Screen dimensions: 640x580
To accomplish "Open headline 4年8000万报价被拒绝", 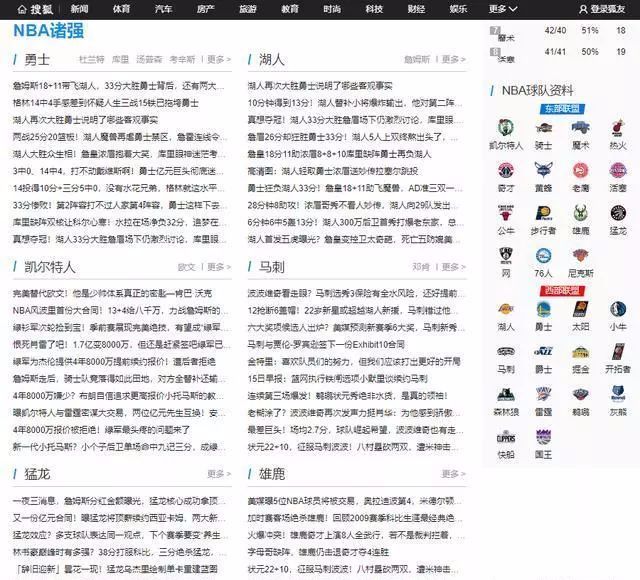I will [x=102, y=430].
